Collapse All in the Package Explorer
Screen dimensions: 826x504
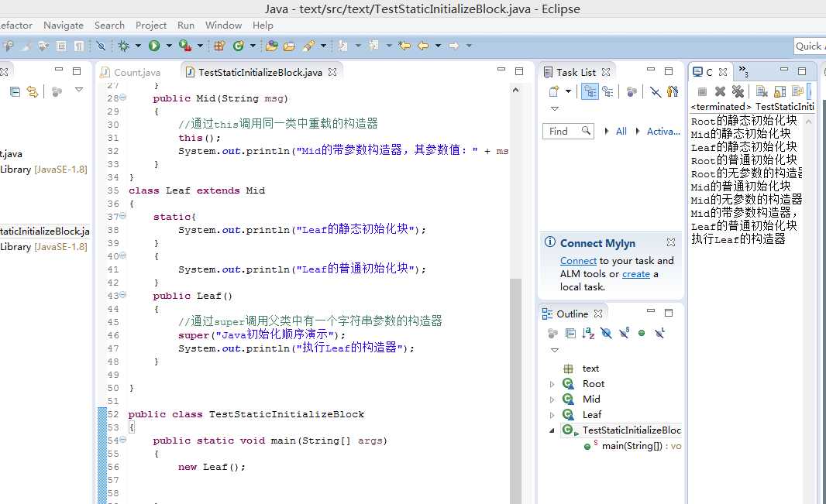pyautogui.click(x=15, y=91)
